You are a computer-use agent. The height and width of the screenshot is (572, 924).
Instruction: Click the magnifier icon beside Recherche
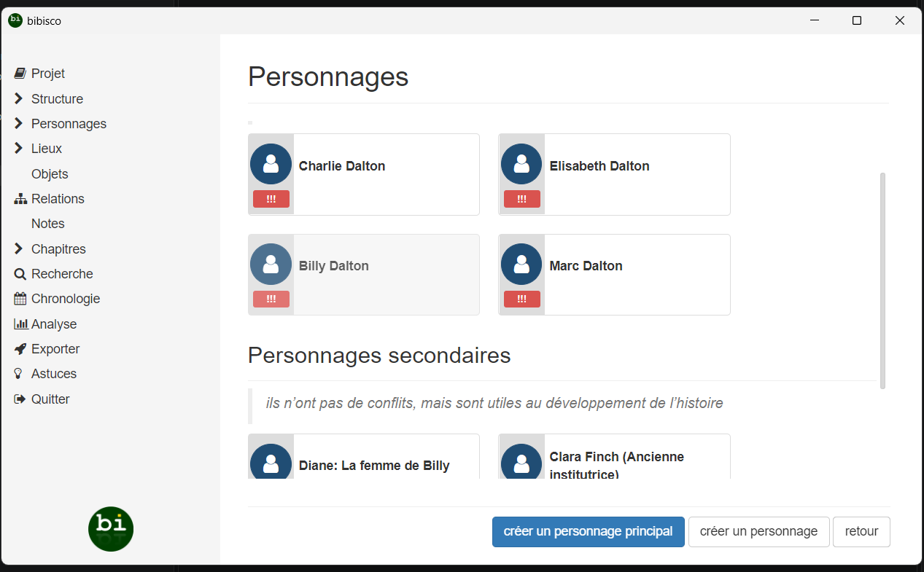pos(20,274)
